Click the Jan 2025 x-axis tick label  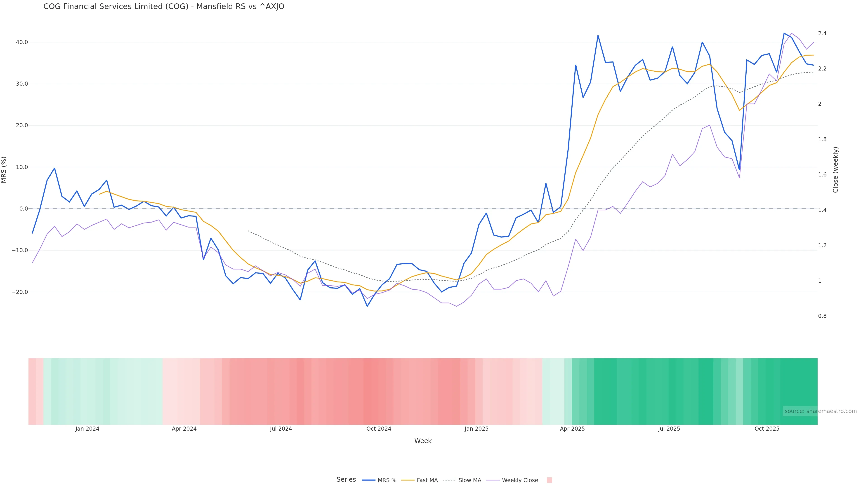pos(476,429)
